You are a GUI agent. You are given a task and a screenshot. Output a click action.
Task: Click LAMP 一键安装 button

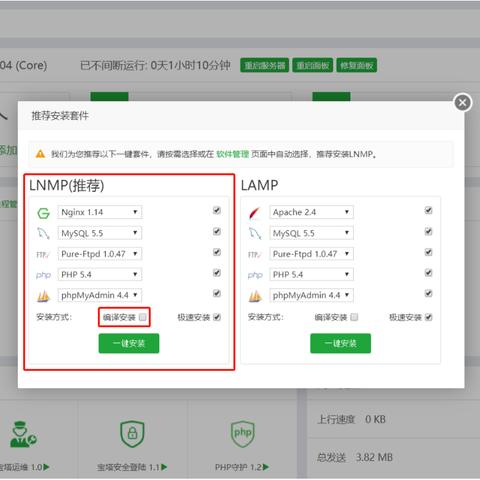(x=340, y=343)
